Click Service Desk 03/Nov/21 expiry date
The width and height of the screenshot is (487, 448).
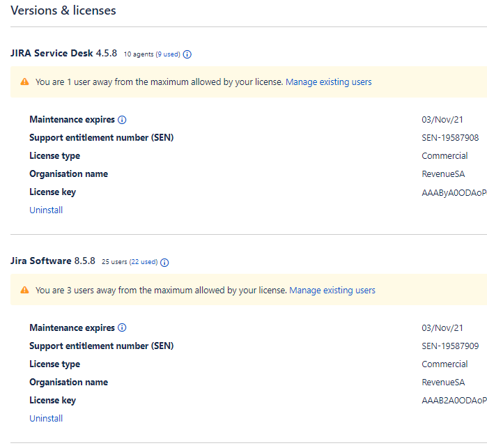pos(442,120)
